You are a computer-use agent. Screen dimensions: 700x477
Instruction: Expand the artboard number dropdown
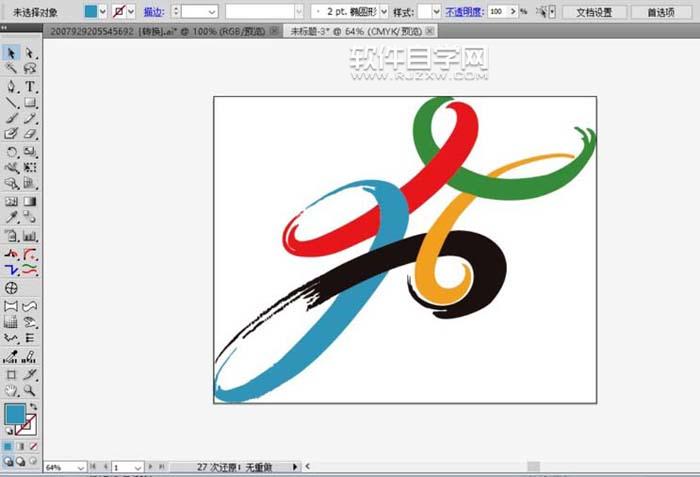click(x=139, y=467)
